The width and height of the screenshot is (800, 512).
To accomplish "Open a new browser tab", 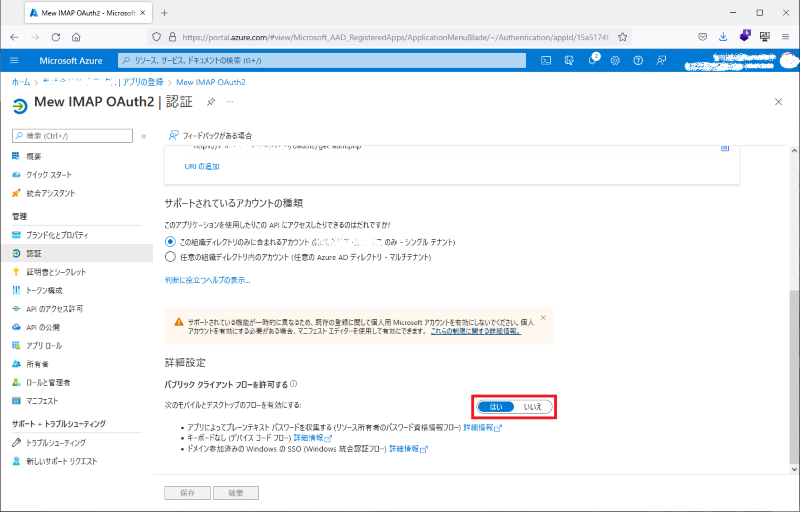I will (x=164, y=13).
